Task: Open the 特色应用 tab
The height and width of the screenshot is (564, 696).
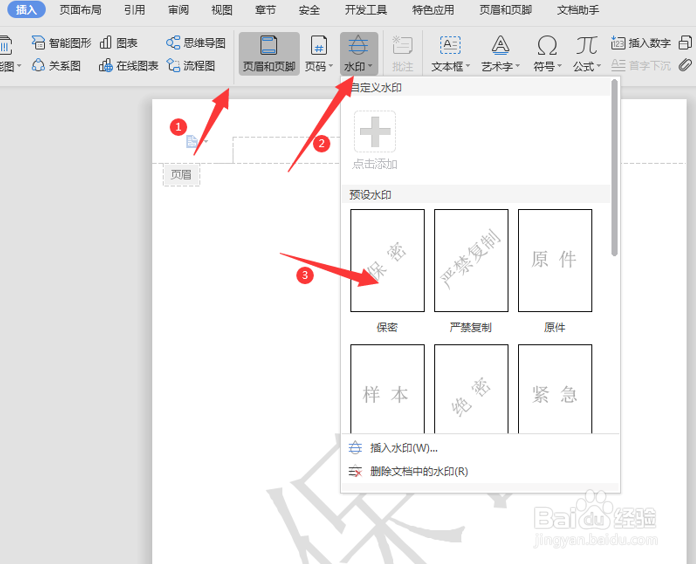Action: (433, 10)
